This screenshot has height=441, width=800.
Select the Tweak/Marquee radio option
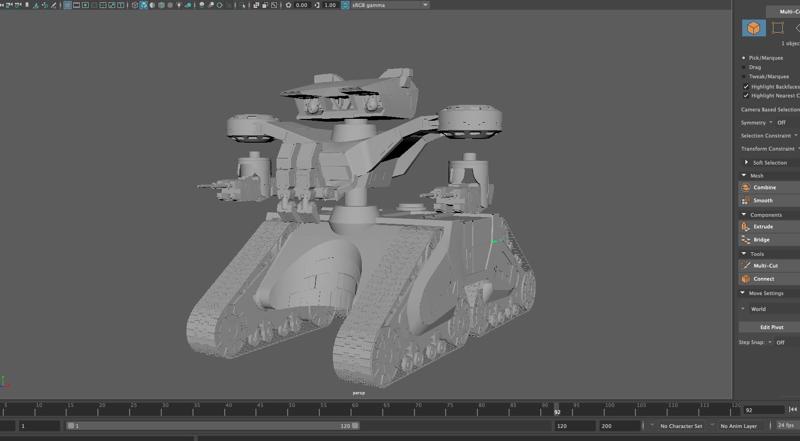(744, 77)
